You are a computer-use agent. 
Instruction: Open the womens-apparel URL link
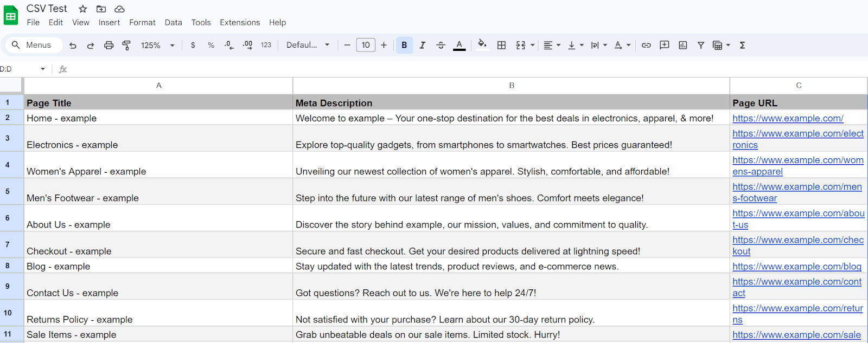(x=798, y=166)
